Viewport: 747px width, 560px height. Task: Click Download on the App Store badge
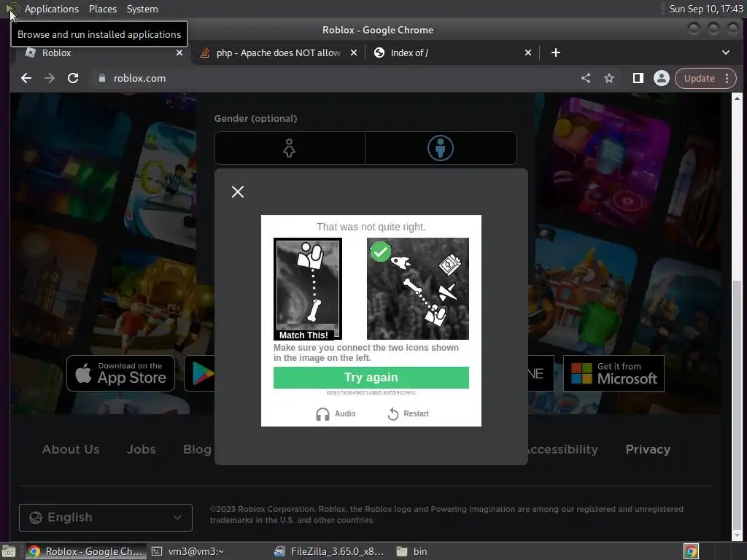(x=120, y=373)
